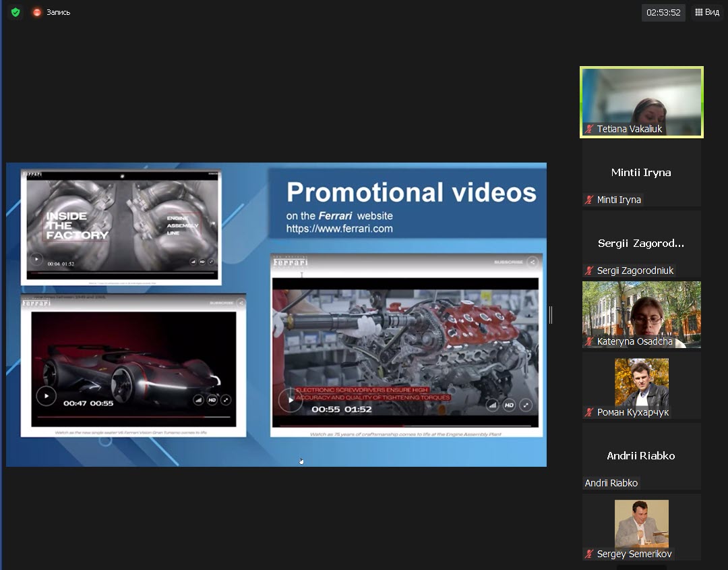The image size is (728, 570).
Task: Select Kateryna Osadcha's video thumbnail
Action: coord(642,314)
